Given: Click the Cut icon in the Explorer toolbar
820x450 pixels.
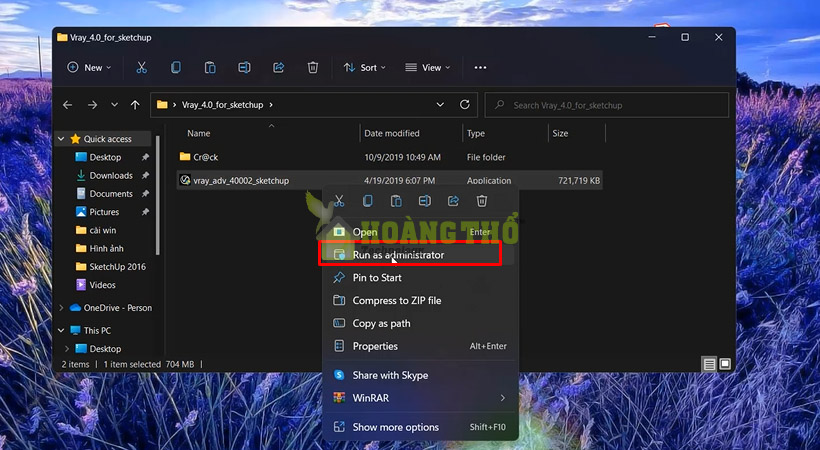Looking at the screenshot, I should 141,68.
